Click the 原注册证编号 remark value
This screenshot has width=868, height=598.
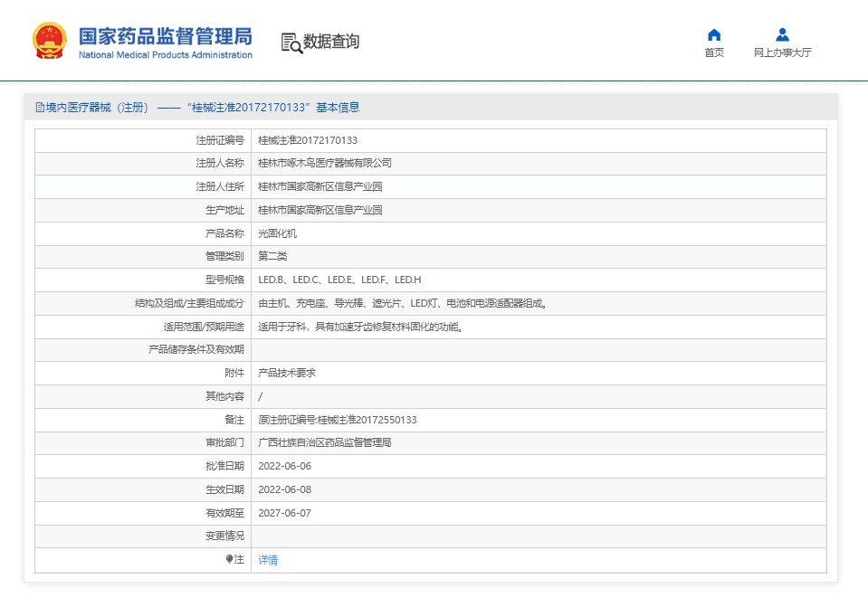(337, 420)
